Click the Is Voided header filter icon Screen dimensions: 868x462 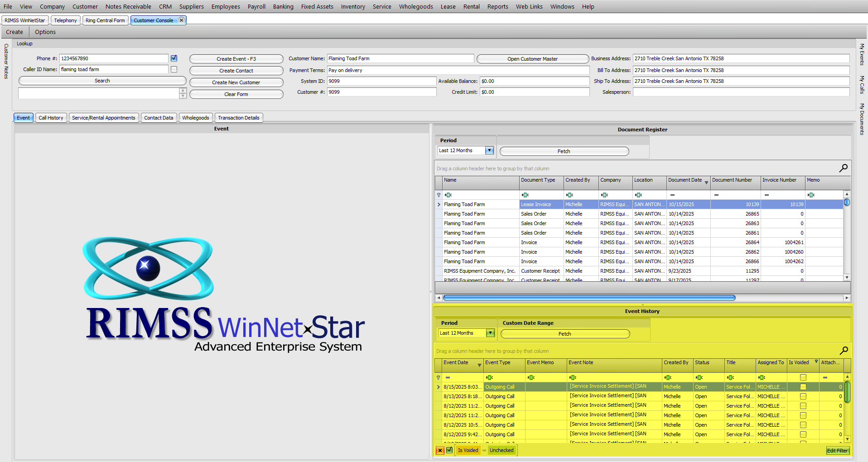pyautogui.click(x=816, y=361)
